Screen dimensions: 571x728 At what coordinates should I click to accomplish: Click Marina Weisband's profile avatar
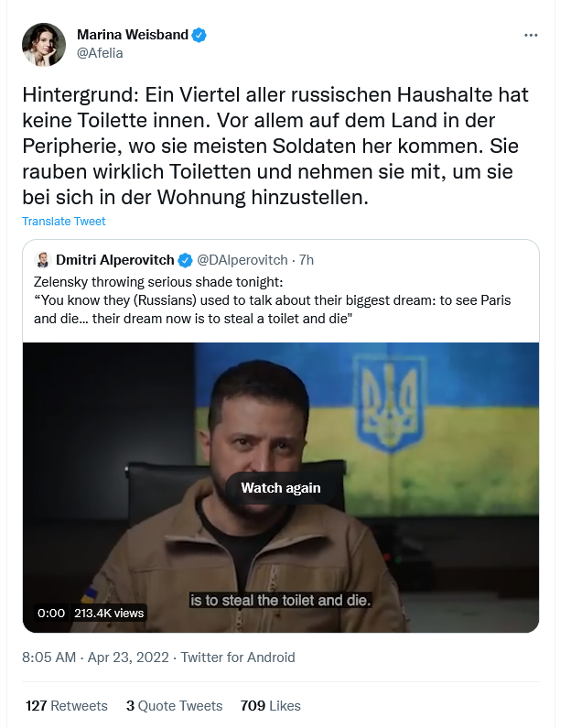(x=44, y=45)
